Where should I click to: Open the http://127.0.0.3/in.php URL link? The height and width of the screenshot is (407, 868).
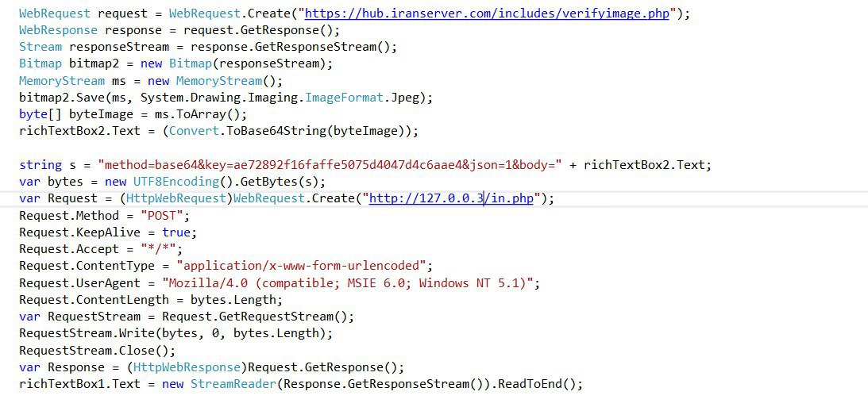[x=451, y=198]
